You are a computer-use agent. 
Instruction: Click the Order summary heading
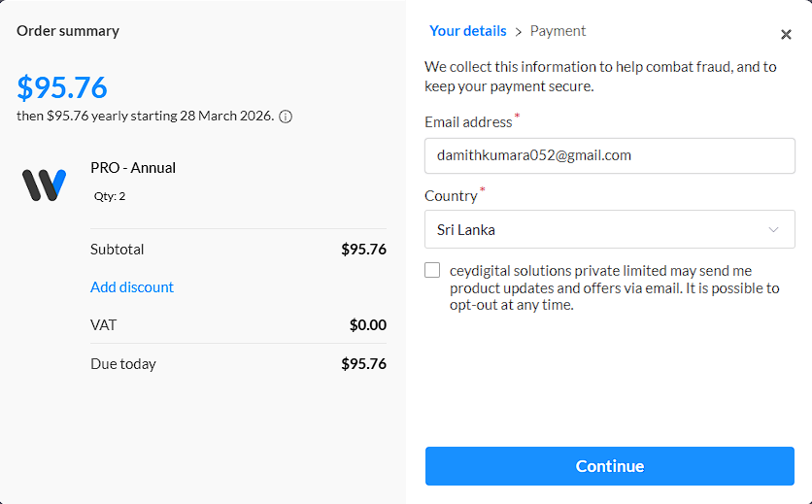68,31
